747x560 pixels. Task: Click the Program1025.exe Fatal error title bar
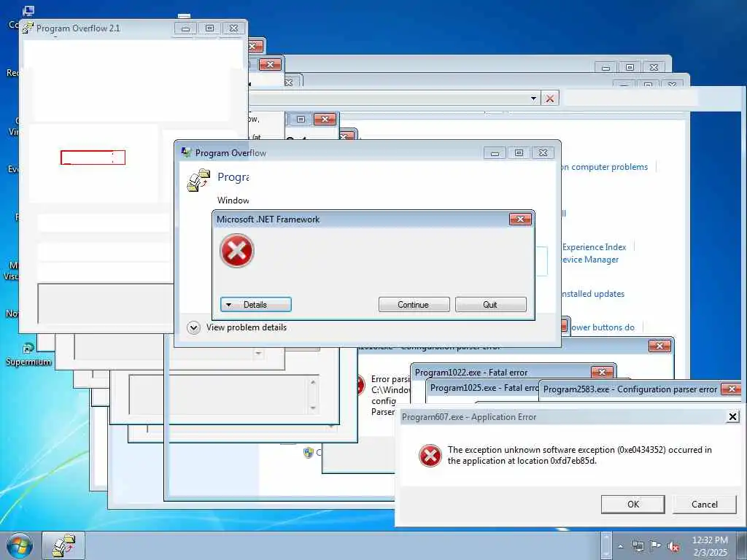(482, 388)
